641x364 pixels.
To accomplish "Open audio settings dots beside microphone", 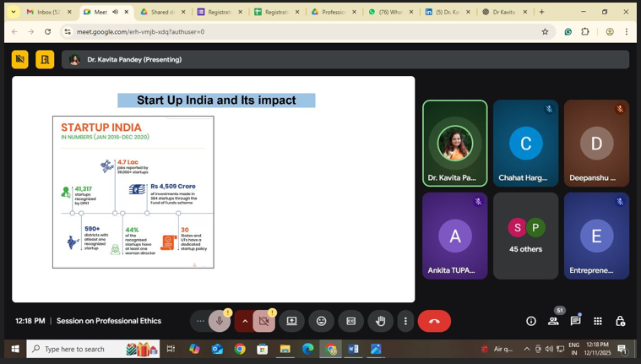I will pos(200,322).
